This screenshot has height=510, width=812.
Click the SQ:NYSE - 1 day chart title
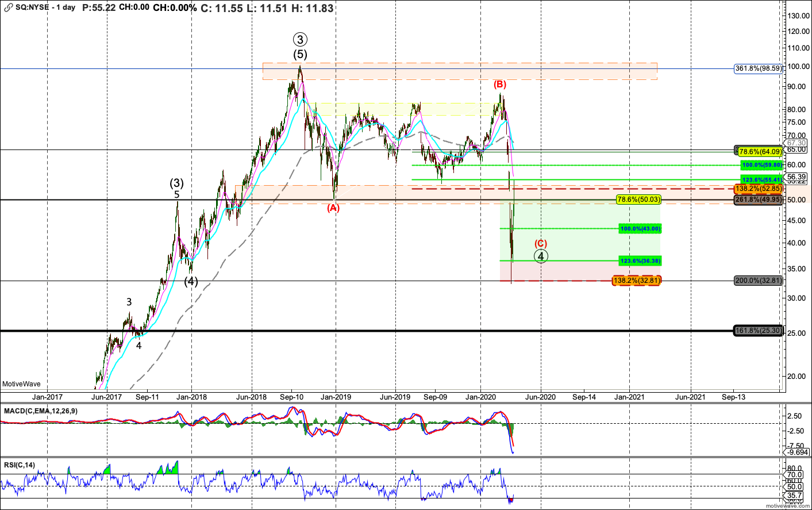click(45, 8)
